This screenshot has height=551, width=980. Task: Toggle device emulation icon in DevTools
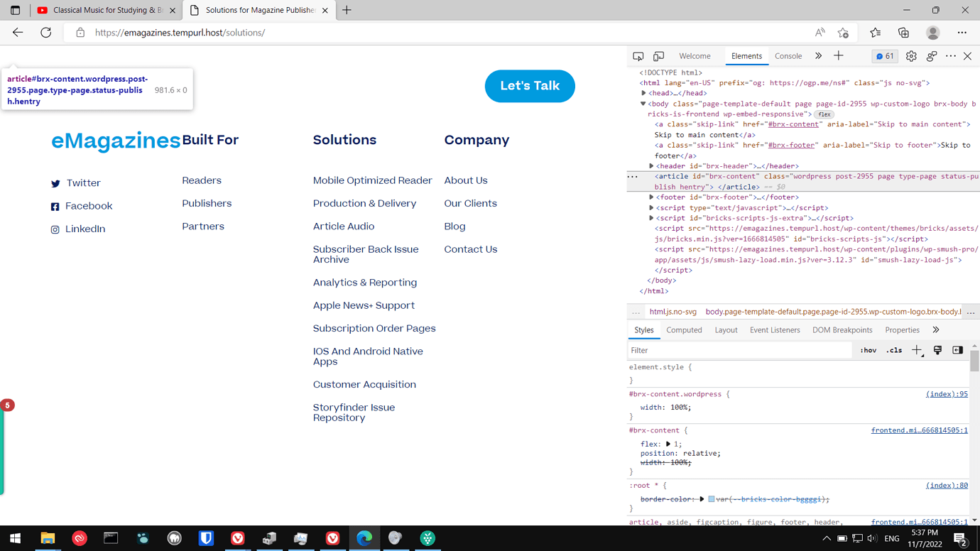coord(658,56)
